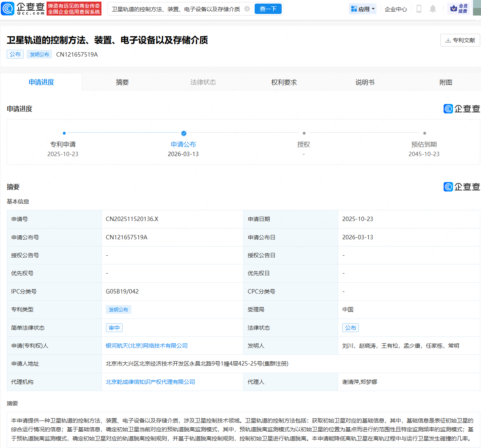Select the 附图 tab
Screen dimensions: 481x448
(x=446, y=82)
